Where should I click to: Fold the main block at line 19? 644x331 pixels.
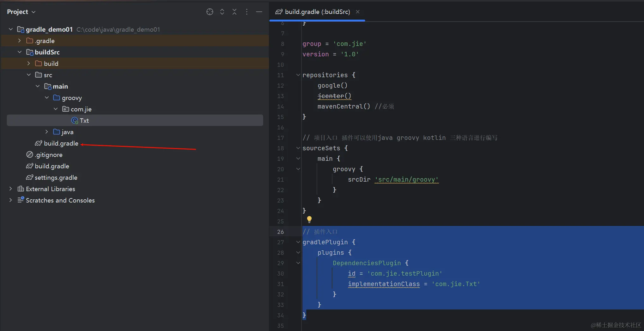298,159
